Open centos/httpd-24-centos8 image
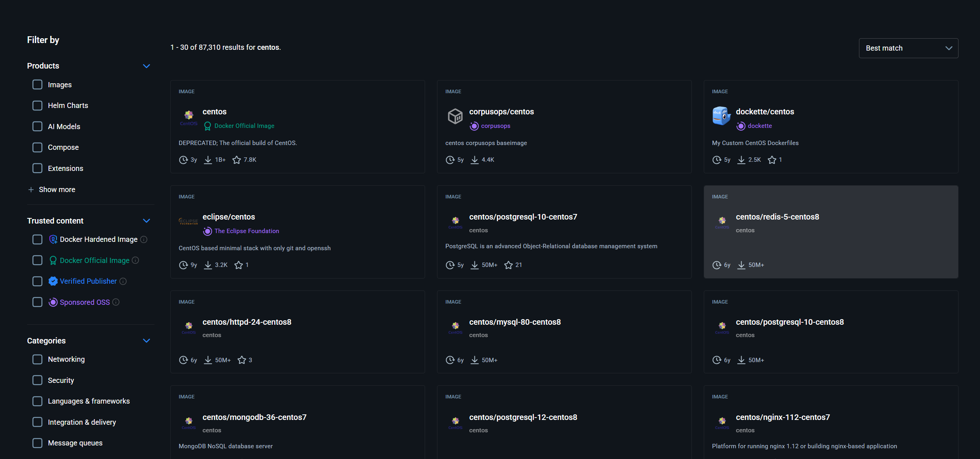This screenshot has width=980, height=459. [x=247, y=322]
